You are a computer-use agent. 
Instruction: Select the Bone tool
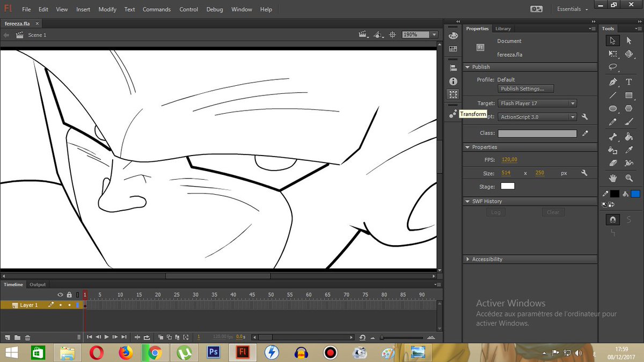coord(612,137)
